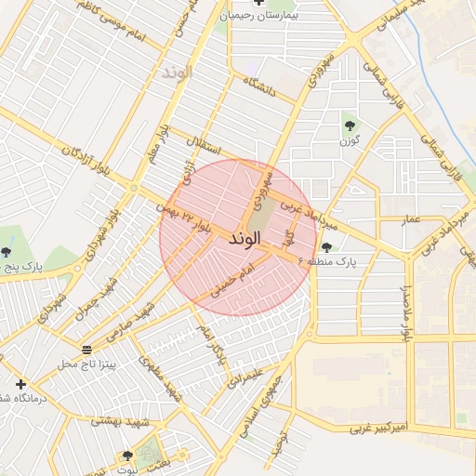This screenshot has width=476, height=476.
Task: Select the جمهوری اسلامی street label
Action: click(261, 406)
